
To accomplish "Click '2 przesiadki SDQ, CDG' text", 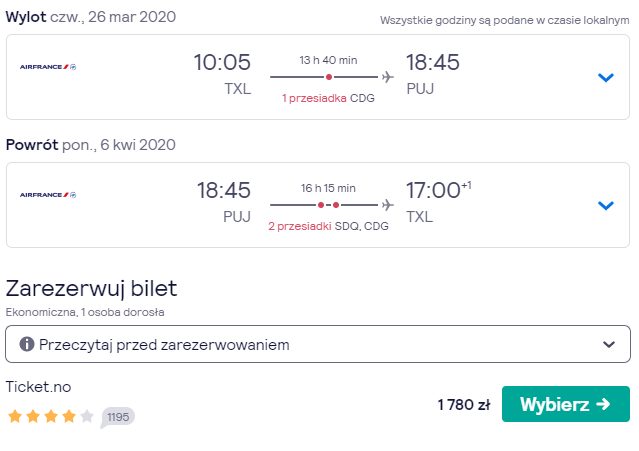I will click(328, 226).
